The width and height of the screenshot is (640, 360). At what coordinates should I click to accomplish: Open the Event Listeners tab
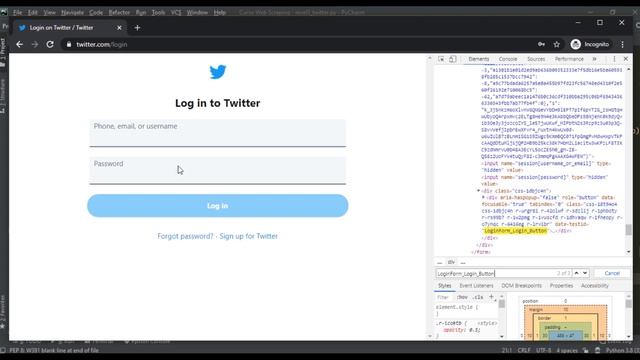(x=476, y=286)
